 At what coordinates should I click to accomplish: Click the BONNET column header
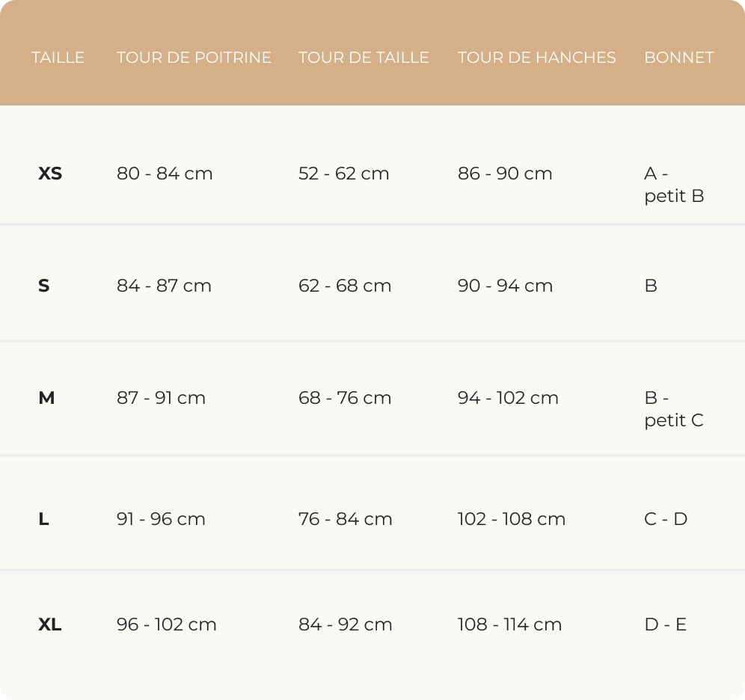[x=679, y=58]
